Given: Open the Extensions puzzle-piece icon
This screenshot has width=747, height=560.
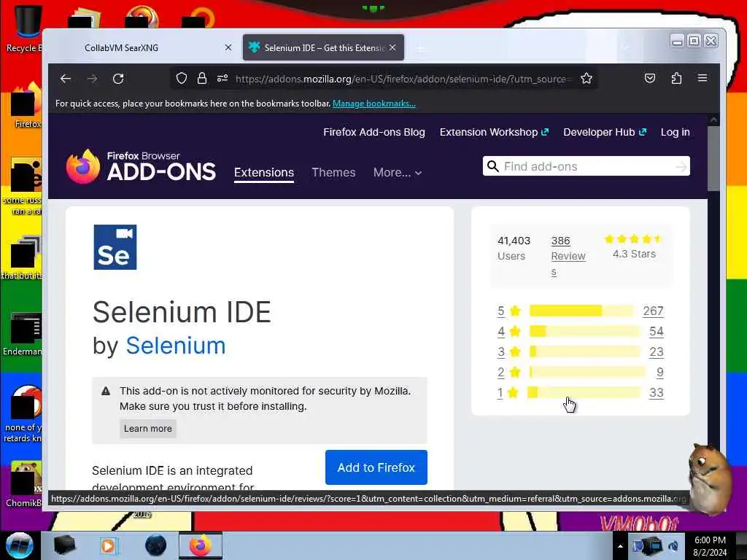Looking at the screenshot, I should pyautogui.click(x=676, y=78).
